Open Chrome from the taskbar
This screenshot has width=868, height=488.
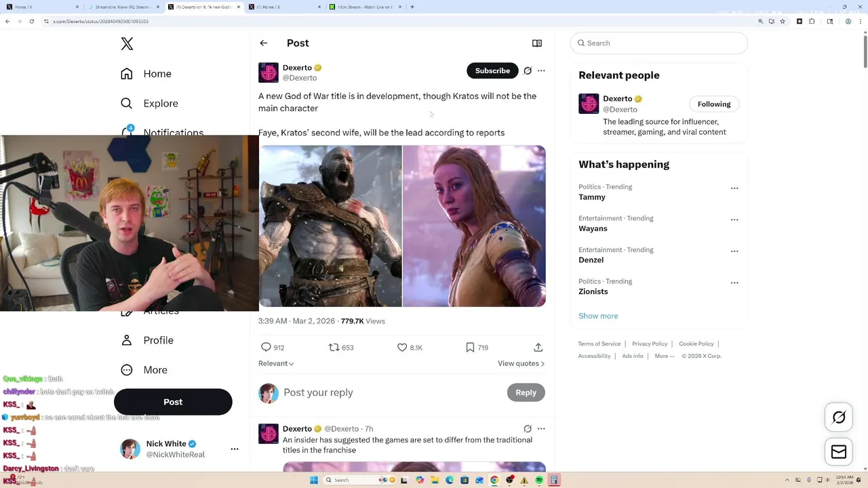tap(494, 480)
